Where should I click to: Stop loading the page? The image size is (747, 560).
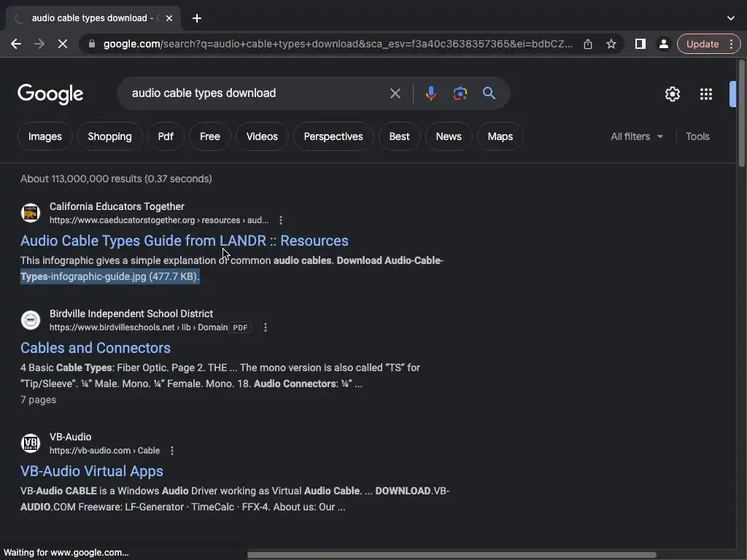tap(63, 44)
